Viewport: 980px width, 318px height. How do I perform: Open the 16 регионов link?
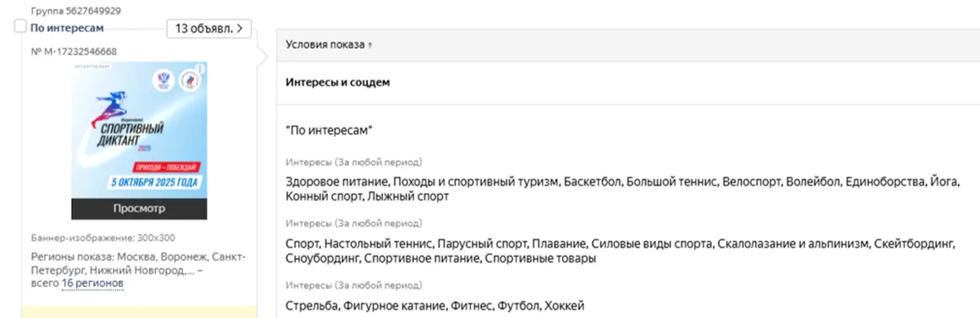[x=92, y=283]
